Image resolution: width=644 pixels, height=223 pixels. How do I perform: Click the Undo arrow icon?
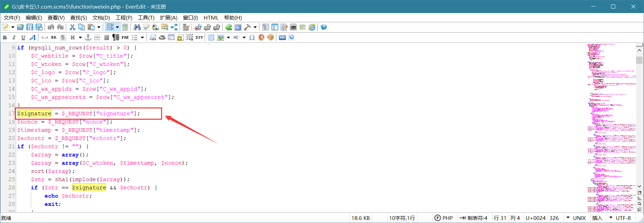coord(51,27)
